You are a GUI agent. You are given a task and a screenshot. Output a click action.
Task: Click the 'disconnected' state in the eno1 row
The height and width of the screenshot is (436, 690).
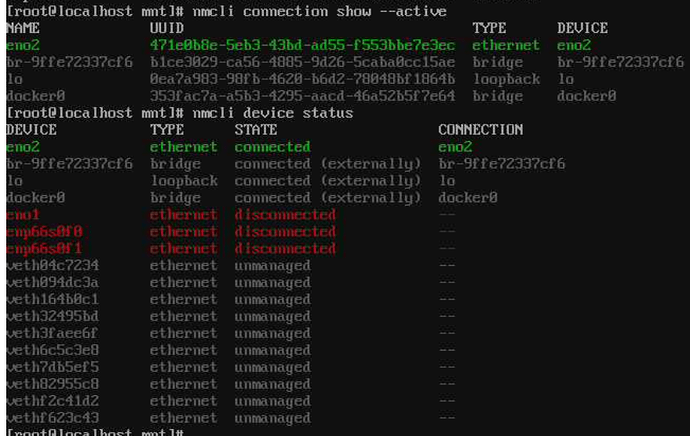click(x=285, y=215)
